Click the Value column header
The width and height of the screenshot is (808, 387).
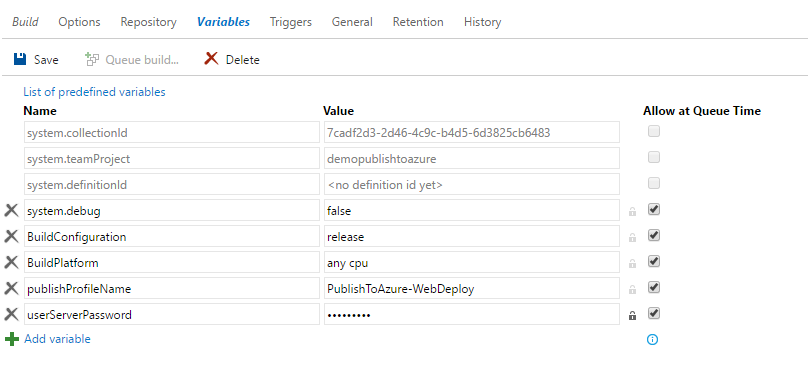tap(338, 110)
